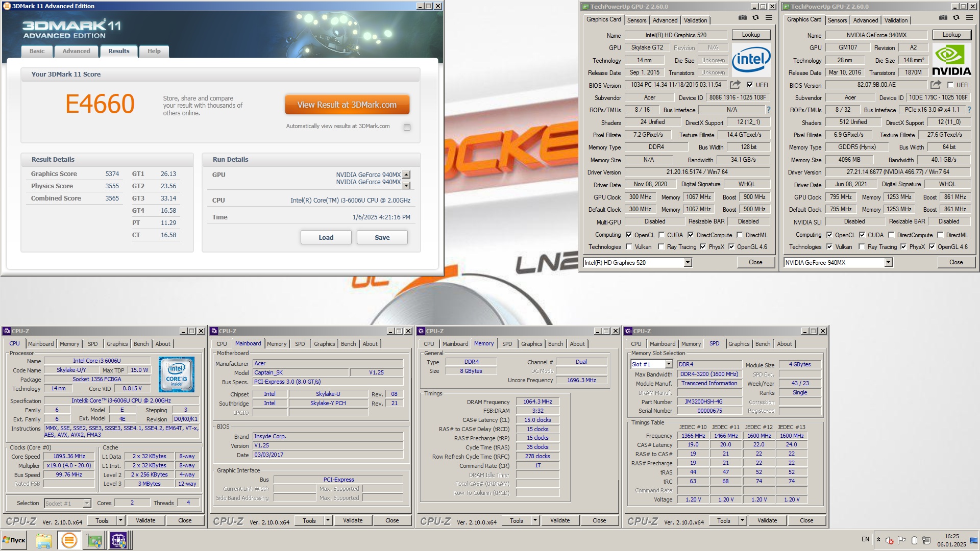Image resolution: width=980 pixels, height=551 pixels.
Task: Click Load button in 3DMark Run Details
Action: tap(326, 237)
